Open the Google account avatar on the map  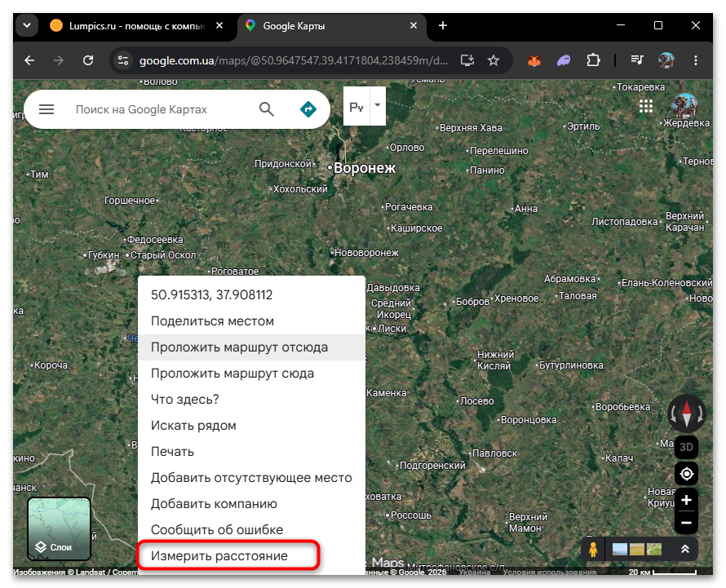[x=684, y=105]
